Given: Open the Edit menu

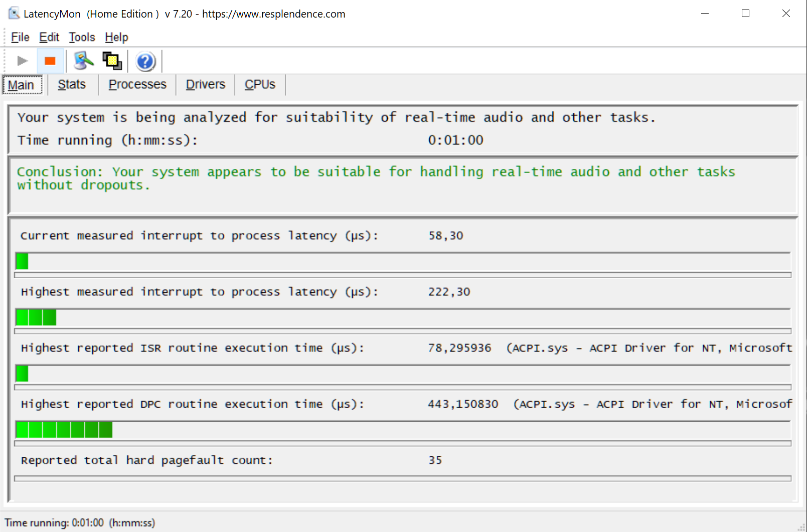Looking at the screenshot, I should (49, 37).
